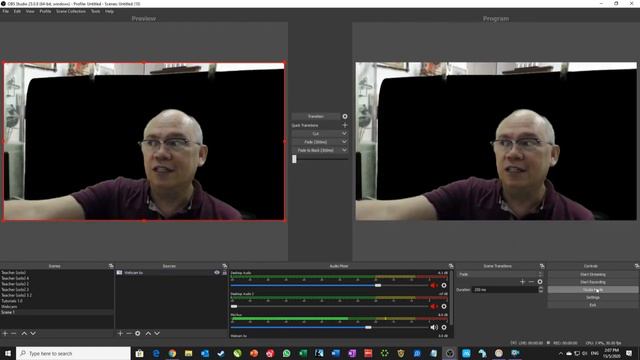The width and height of the screenshot is (640, 360).
Task: Remove scene transition with minus icon
Action: pos(531,282)
